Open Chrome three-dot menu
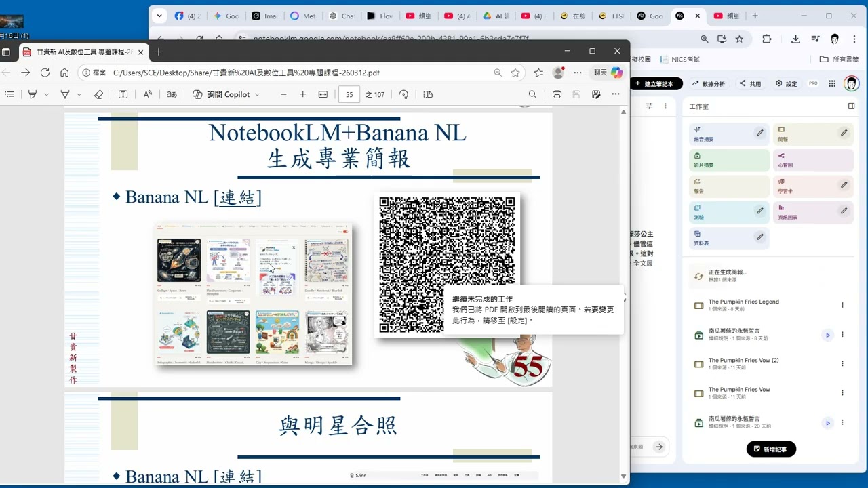The image size is (868, 488). pos(855,39)
